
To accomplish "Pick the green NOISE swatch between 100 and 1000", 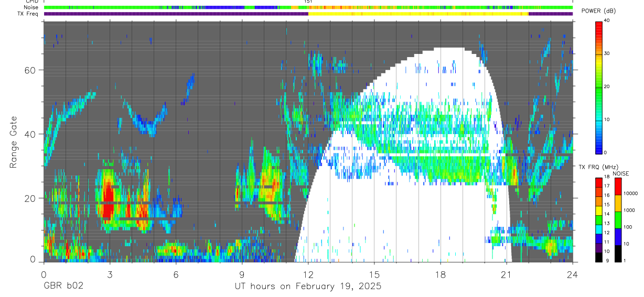I will click(618, 219).
